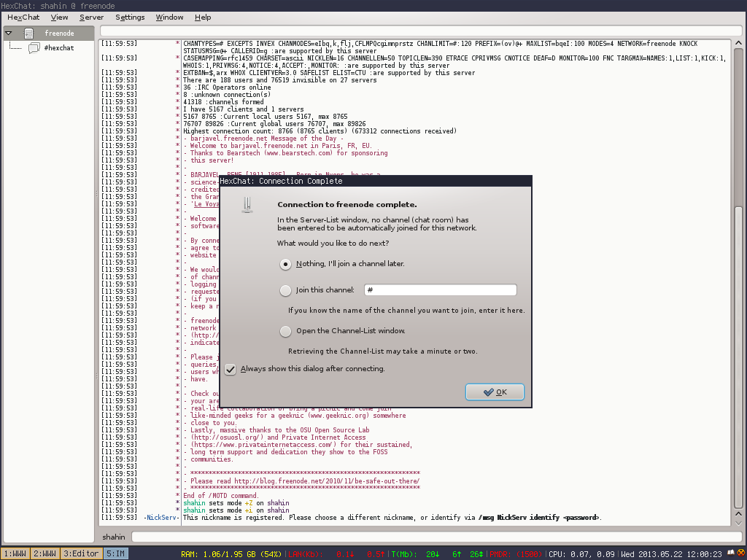747x560 pixels.
Task: Switch to workspace 5:IM
Action: pyautogui.click(x=115, y=554)
